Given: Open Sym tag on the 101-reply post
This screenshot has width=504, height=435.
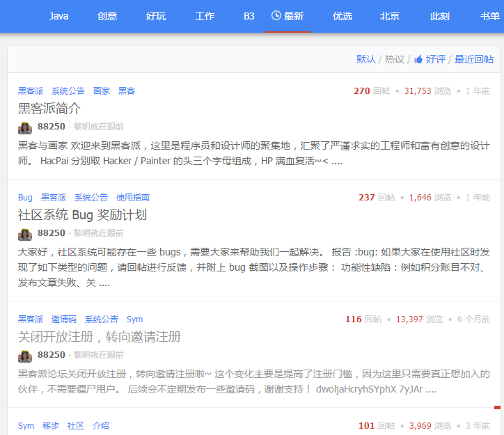Looking at the screenshot, I should tap(26, 426).
